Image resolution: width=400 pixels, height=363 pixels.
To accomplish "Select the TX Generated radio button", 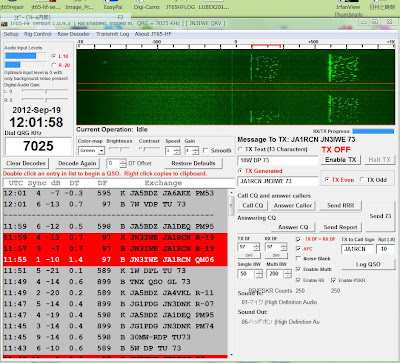I will [x=240, y=171].
